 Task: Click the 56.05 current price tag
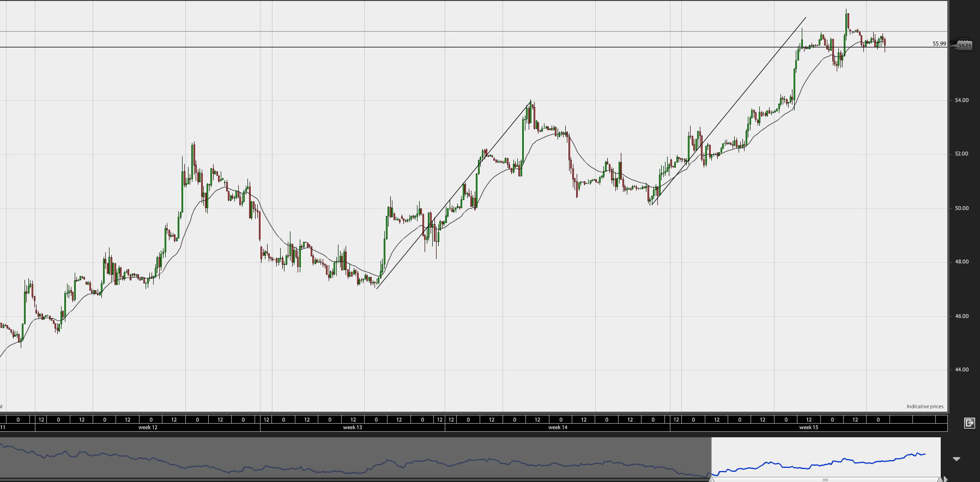tap(964, 45)
